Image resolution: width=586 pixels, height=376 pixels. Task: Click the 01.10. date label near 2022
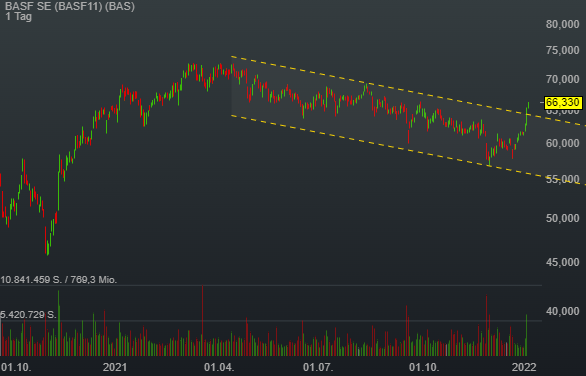(424, 367)
